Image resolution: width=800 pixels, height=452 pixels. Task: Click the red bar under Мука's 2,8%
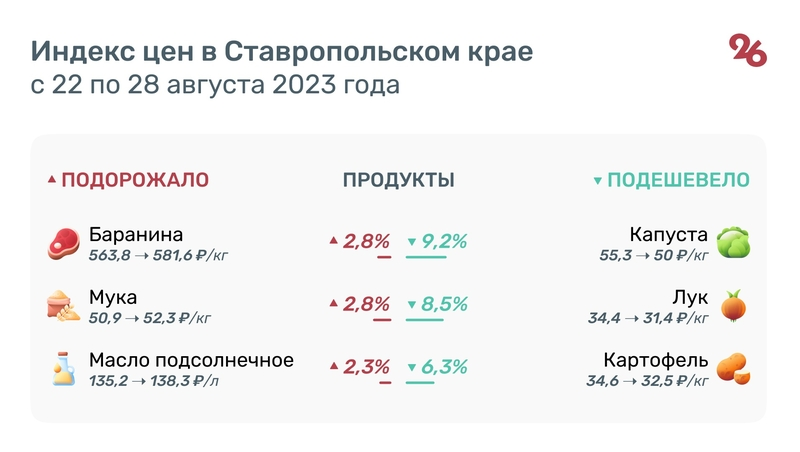click(x=382, y=320)
